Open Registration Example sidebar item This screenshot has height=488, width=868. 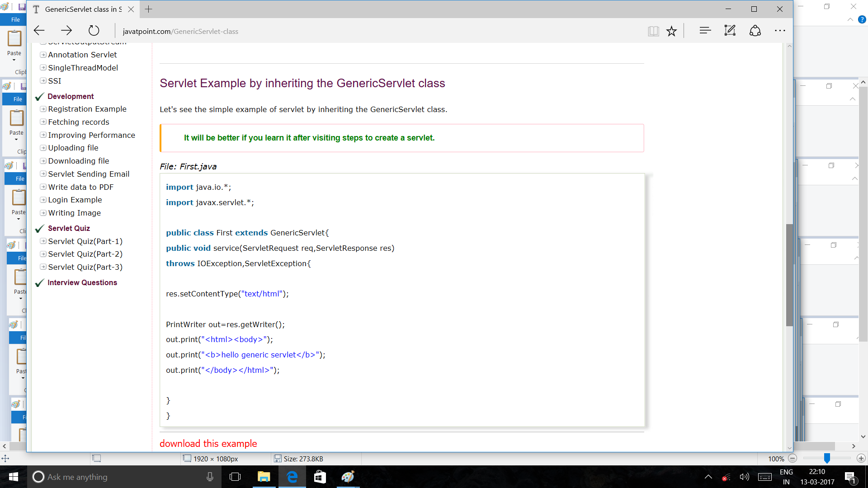(x=87, y=109)
